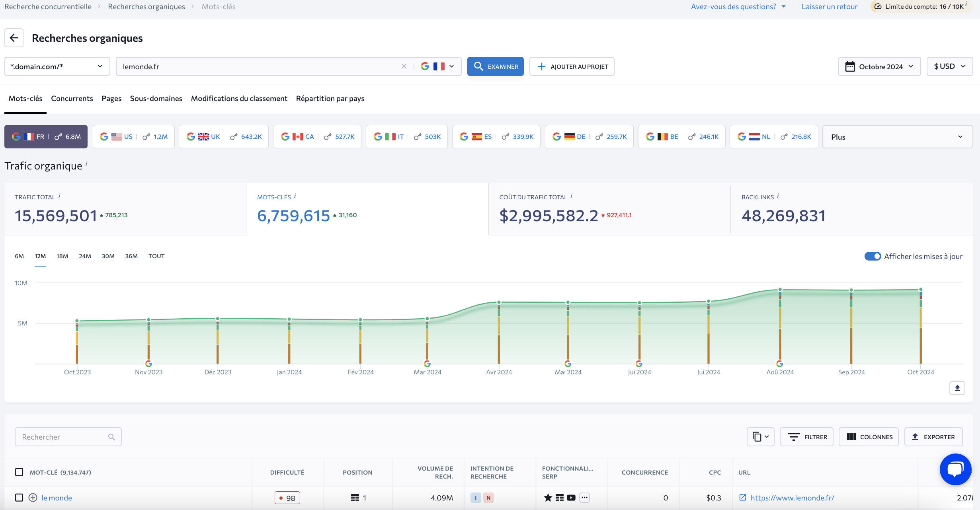The image size is (980, 510).
Task: Open the Sous-domaines tab
Action: pyautogui.click(x=156, y=98)
